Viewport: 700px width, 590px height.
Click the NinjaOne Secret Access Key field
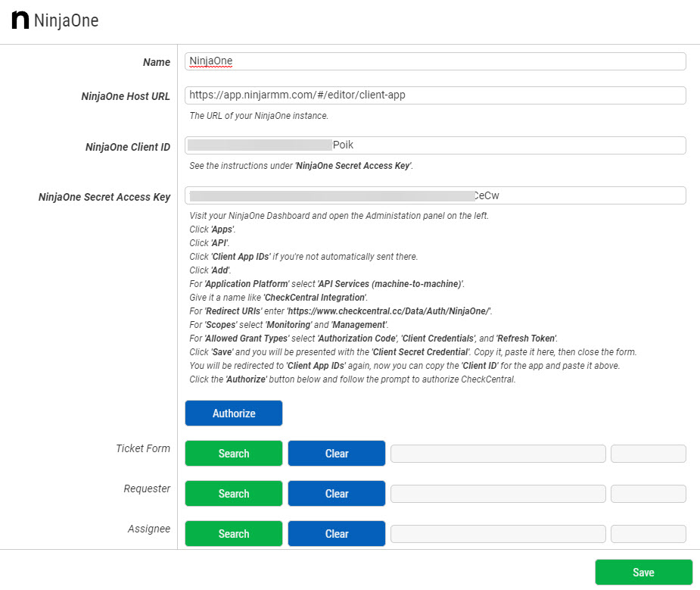[435, 195]
